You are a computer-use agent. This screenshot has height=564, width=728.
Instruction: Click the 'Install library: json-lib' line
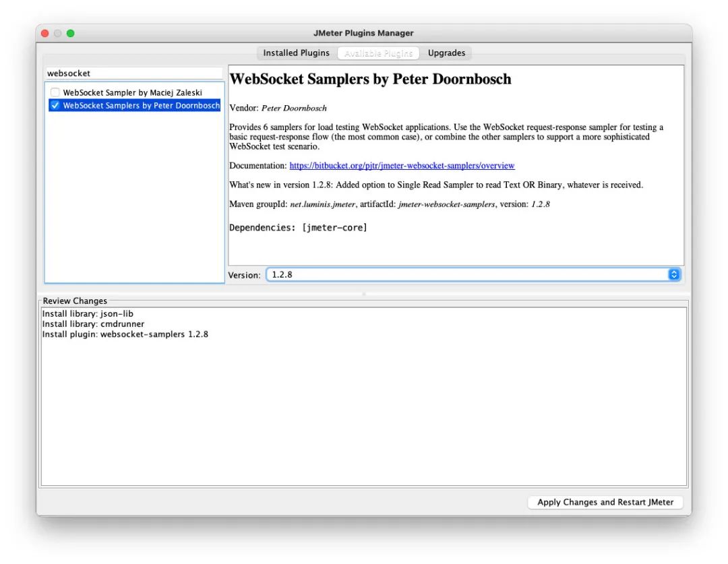tap(88, 314)
